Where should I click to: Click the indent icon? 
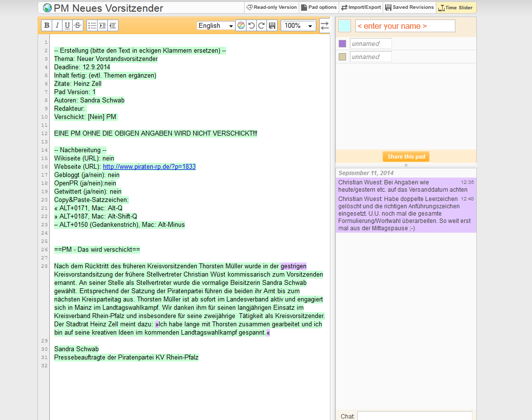102,25
